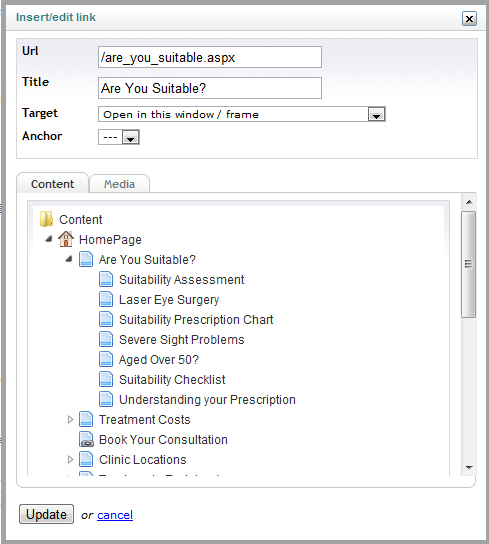
Task: Click the cancel link
Action: click(x=115, y=515)
